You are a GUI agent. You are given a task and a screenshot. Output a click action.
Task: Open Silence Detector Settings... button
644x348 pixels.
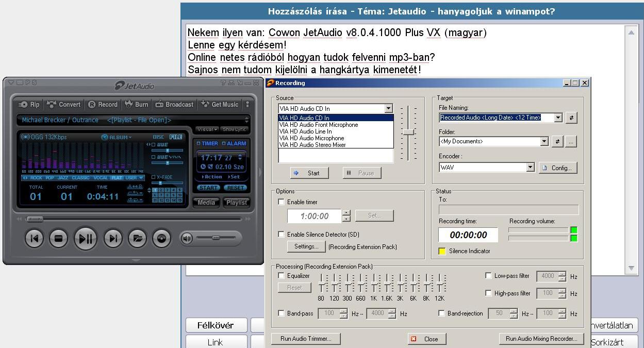[306, 246]
